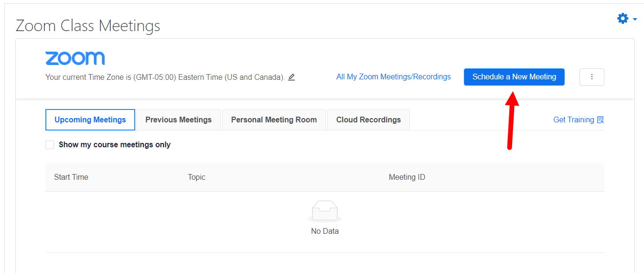Click the Start Time column header

pyautogui.click(x=71, y=177)
